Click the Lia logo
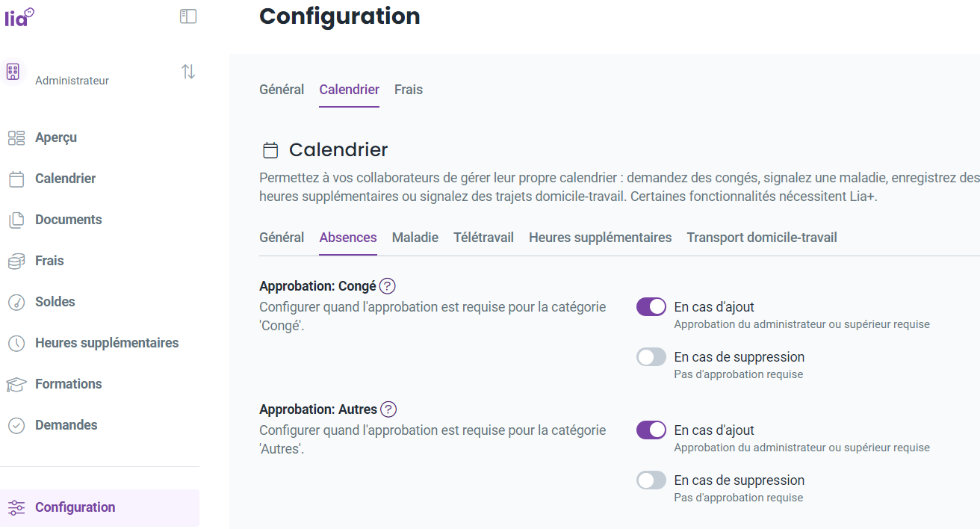 [19, 17]
